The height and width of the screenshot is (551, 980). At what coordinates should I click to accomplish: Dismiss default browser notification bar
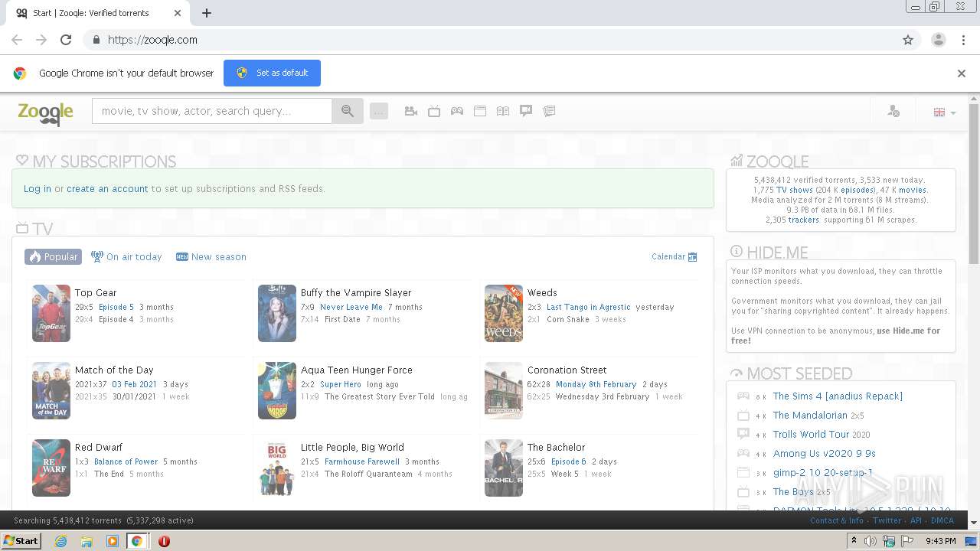962,73
